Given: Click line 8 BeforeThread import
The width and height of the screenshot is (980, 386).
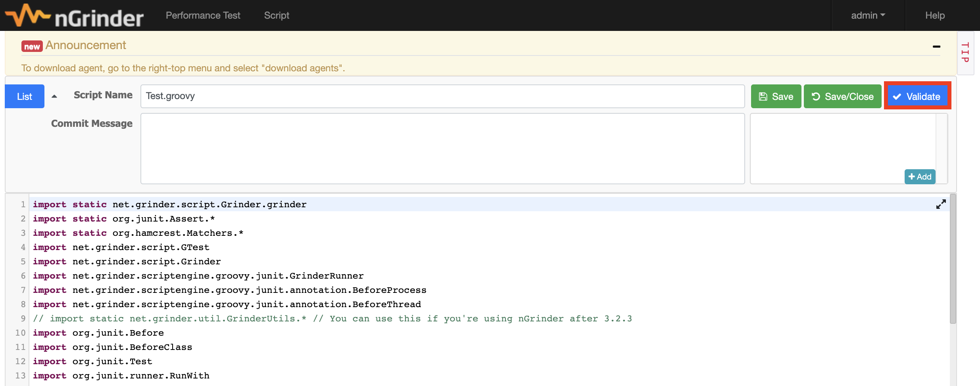Looking at the screenshot, I should coord(227,304).
